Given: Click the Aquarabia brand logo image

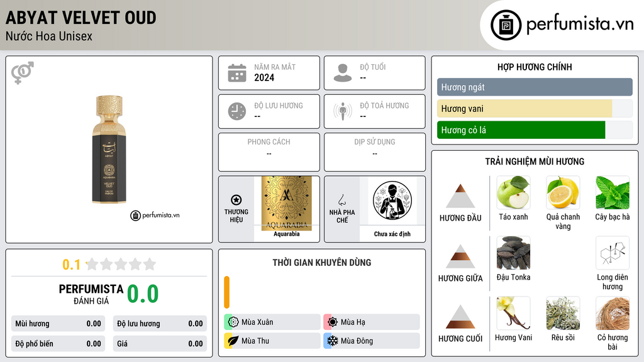Looking at the screenshot, I should point(287,203).
